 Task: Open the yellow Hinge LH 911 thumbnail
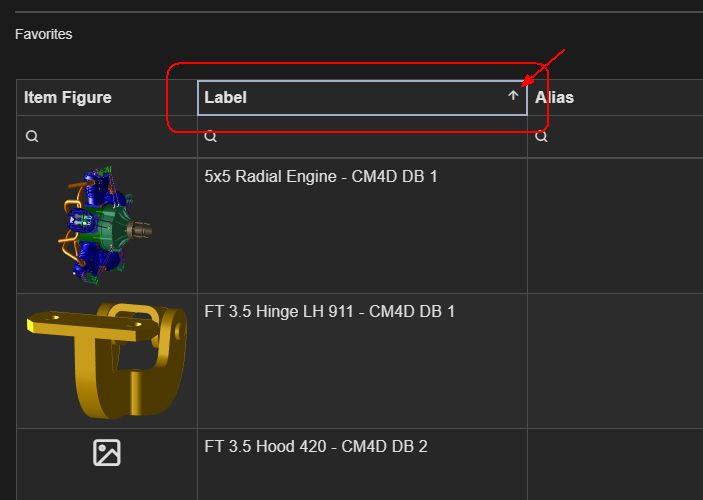click(x=106, y=359)
